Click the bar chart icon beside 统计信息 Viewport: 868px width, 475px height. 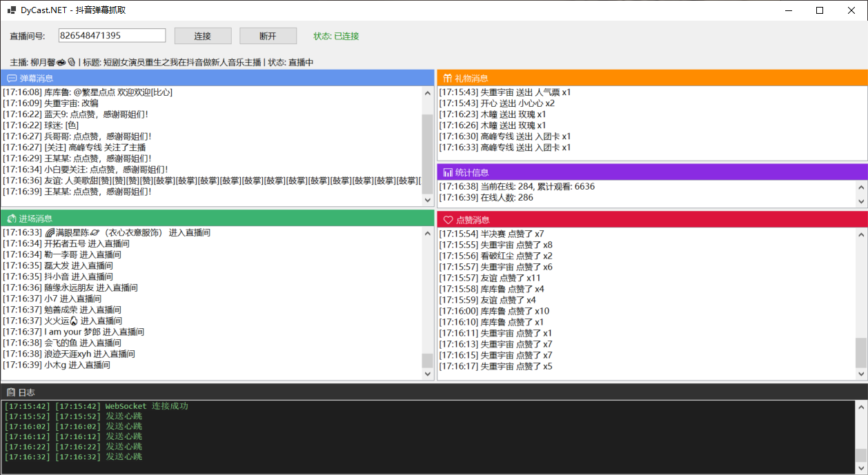click(448, 172)
